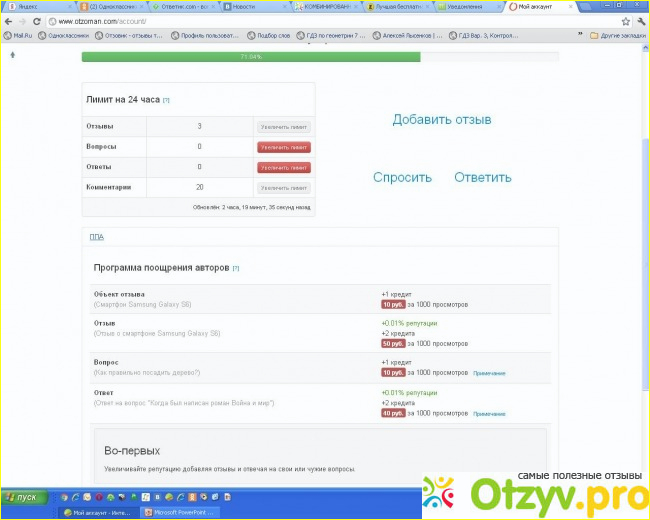The height and width of the screenshot is (520, 650).
Task: Click the Добавить отзыв link
Action: click(441, 120)
